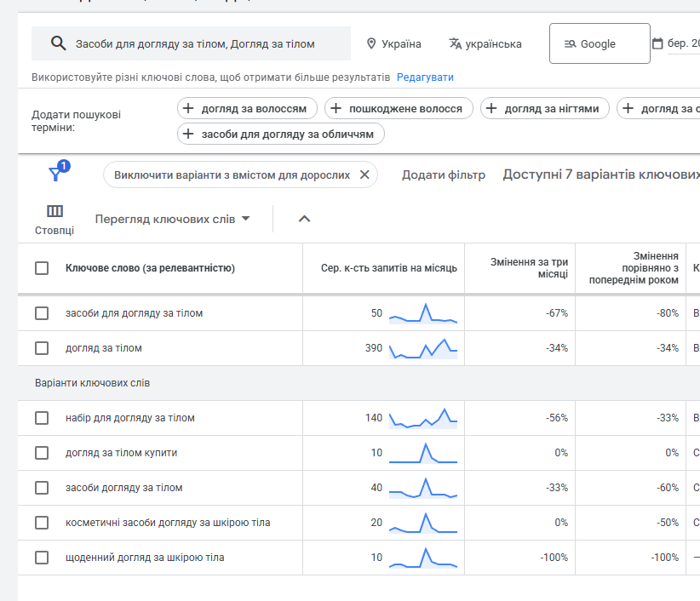The height and width of the screenshot is (601, 700).
Task: Click the search magnifier icon
Action: tap(58, 43)
